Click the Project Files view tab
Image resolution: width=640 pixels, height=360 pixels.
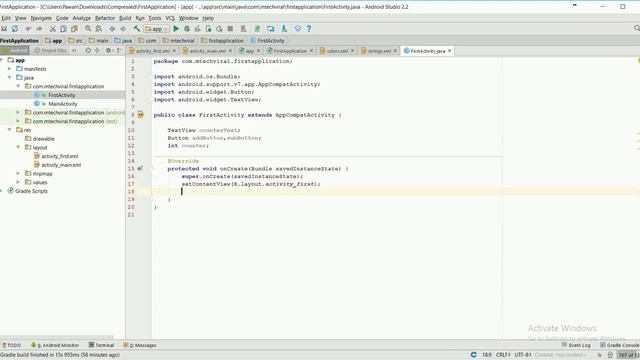[50, 51]
